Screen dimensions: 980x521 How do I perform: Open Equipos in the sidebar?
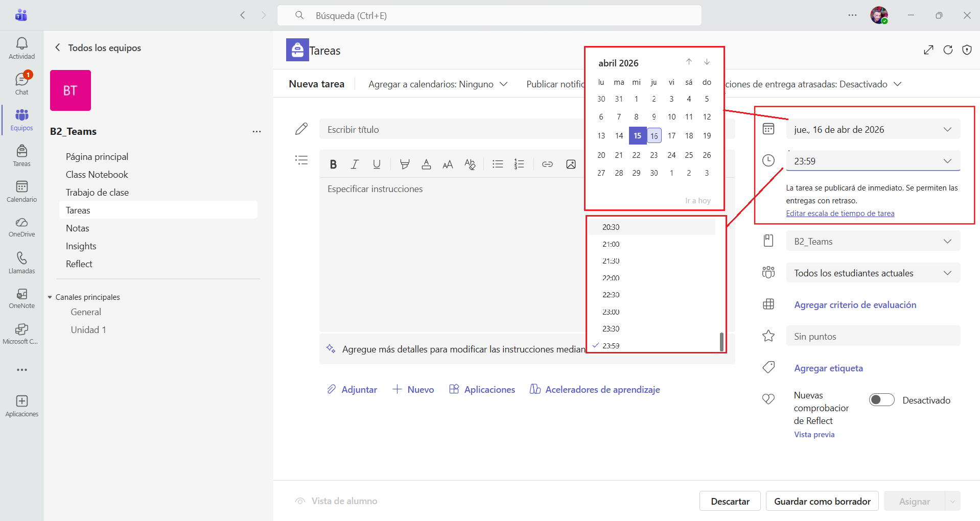21,120
